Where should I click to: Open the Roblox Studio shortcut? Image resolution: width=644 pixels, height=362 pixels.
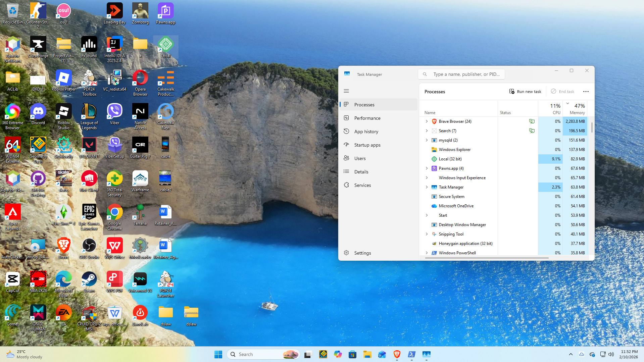(x=63, y=116)
